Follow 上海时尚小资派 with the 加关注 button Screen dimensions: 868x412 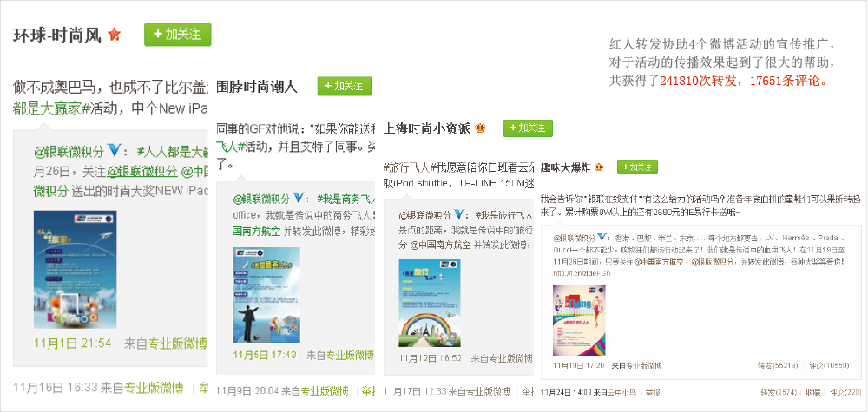[528, 128]
